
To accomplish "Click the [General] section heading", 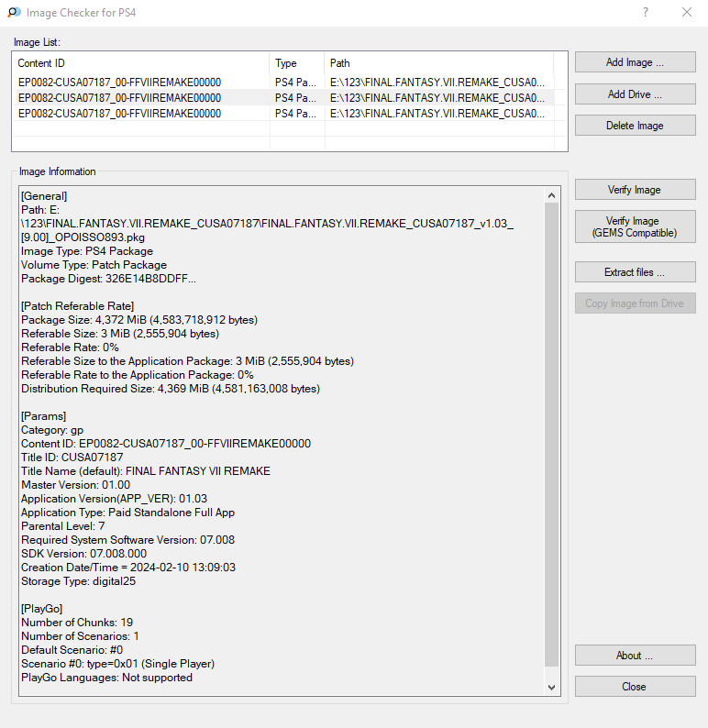I will tap(44, 196).
